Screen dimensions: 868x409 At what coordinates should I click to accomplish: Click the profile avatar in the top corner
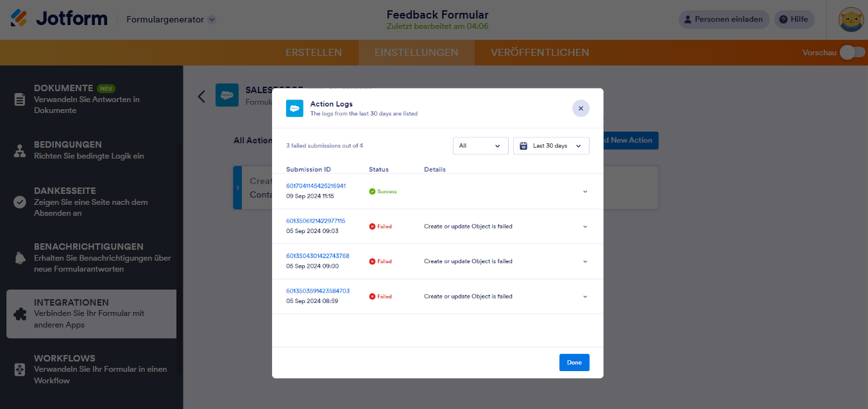[x=850, y=19]
